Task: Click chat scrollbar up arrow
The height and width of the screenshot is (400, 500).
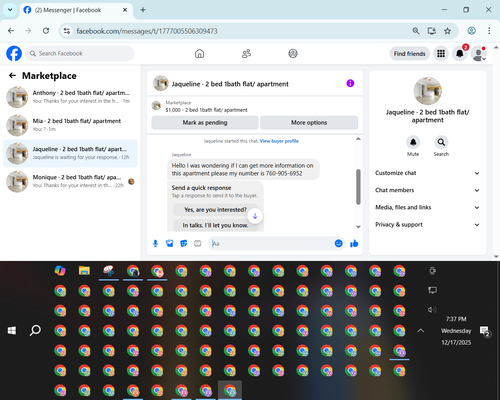Action: click(358, 139)
